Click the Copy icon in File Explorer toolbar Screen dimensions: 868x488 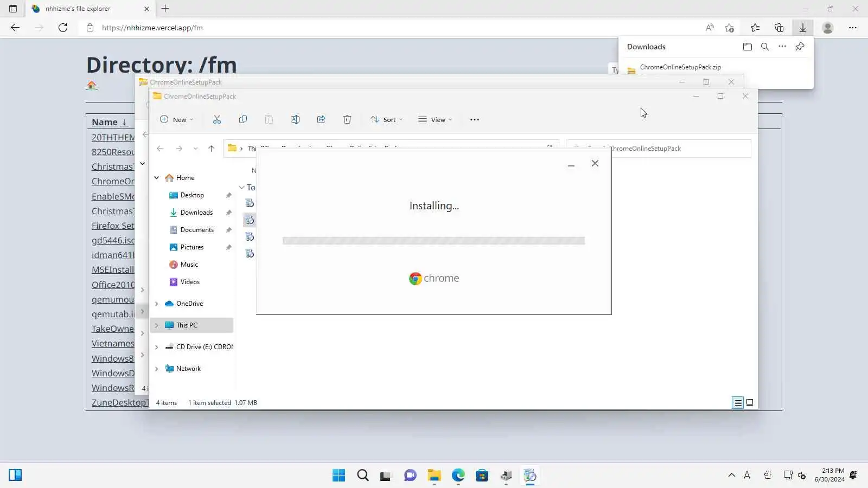[243, 119]
